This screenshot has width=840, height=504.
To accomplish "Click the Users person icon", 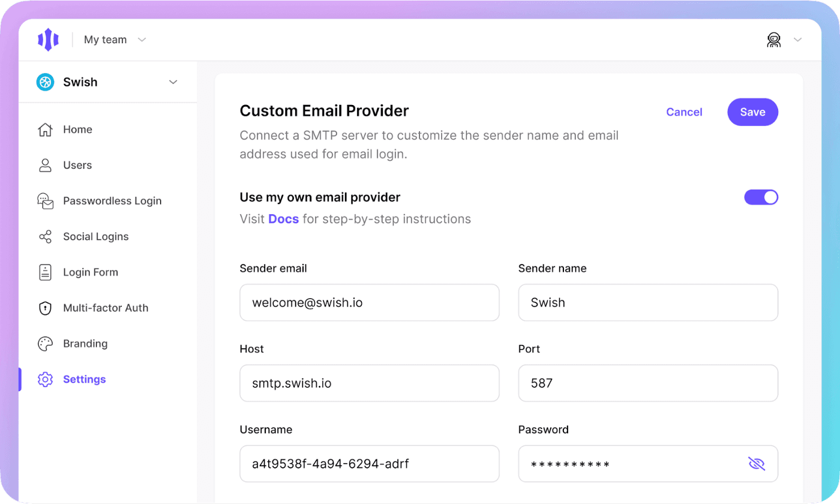I will point(45,165).
